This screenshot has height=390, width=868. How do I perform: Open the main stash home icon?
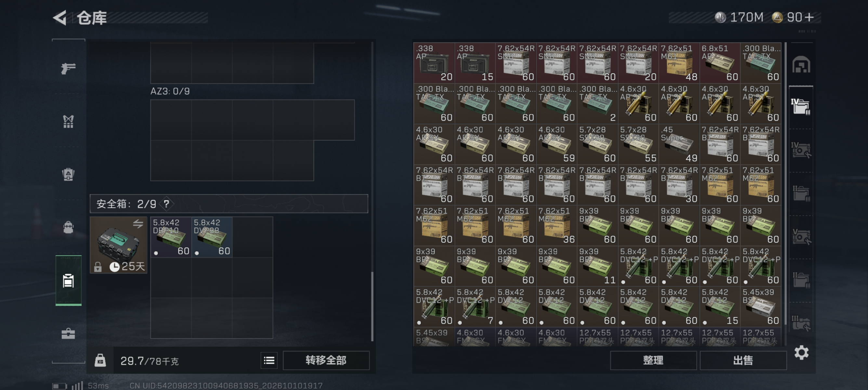(801, 65)
